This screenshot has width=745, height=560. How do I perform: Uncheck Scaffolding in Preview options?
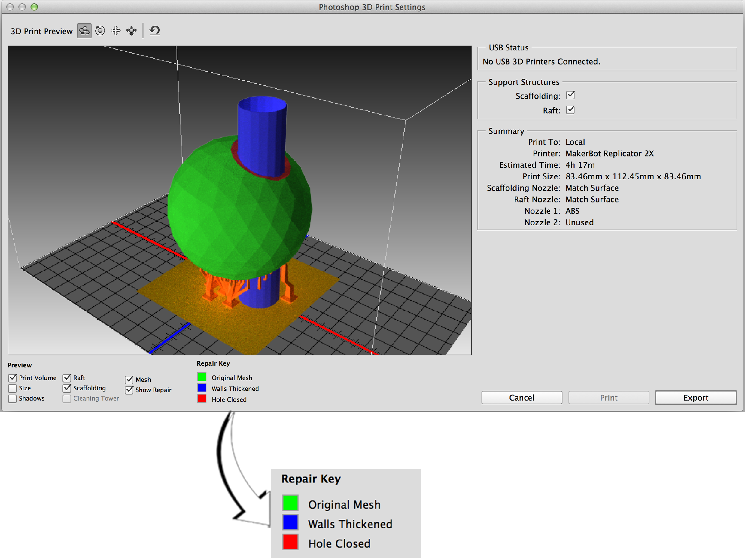click(x=67, y=388)
